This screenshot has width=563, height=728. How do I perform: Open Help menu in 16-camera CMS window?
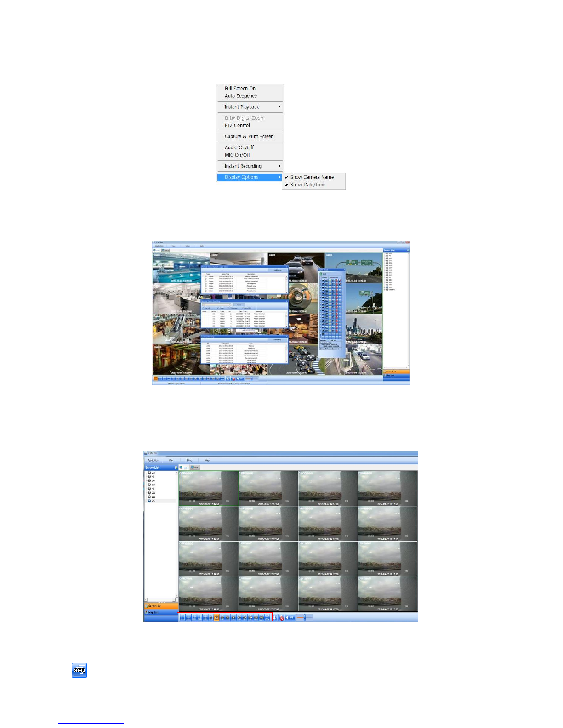coord(207,460)
